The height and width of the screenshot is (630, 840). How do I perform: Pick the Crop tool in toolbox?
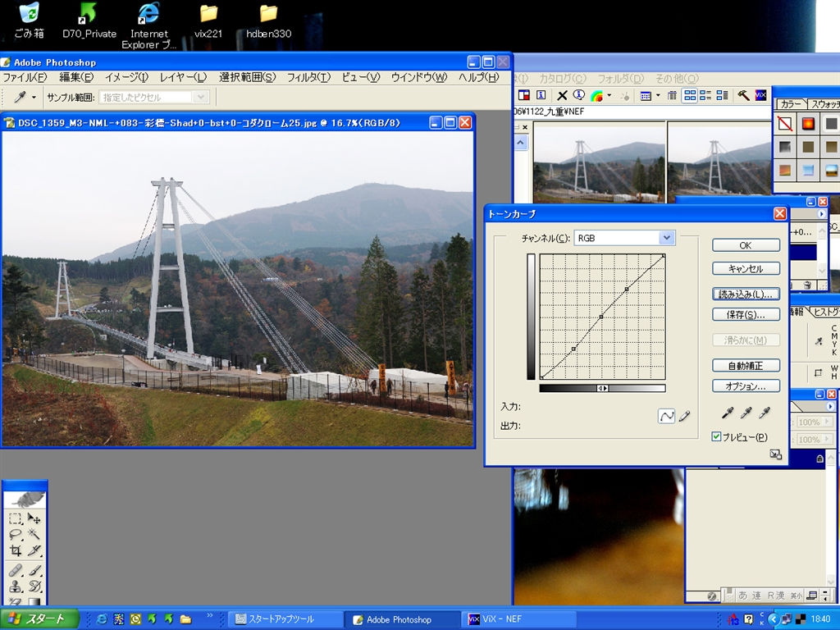coord(16,550)
